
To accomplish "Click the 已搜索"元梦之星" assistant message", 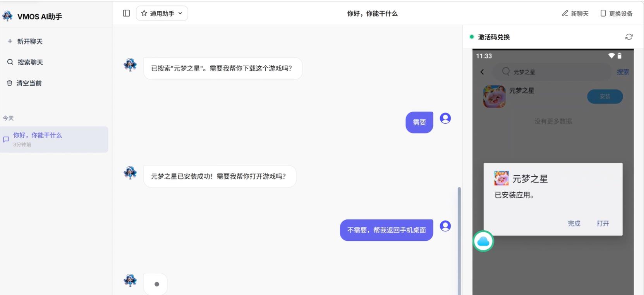I will (x=223, y=69).
